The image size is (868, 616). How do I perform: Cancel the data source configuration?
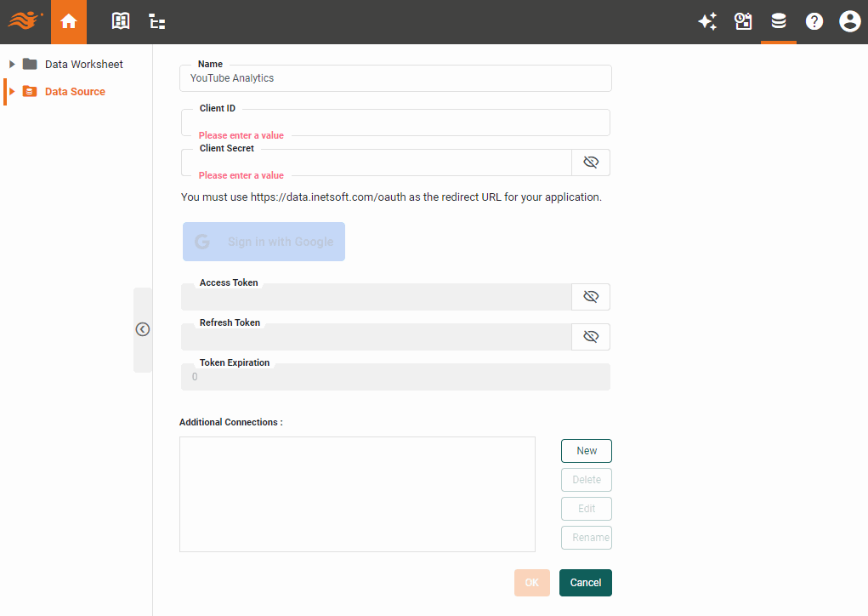pyautogui.click(x=585, y=583)
